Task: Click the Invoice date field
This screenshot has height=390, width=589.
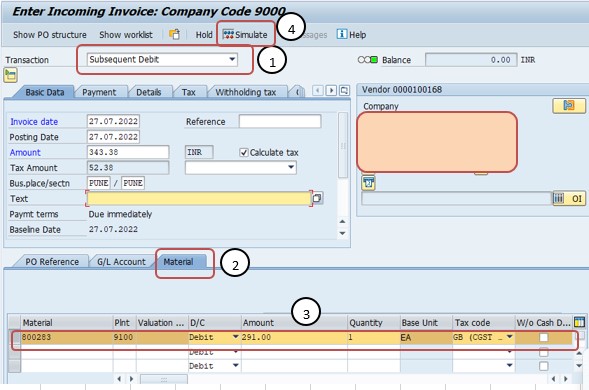Action: click(113, 121)
